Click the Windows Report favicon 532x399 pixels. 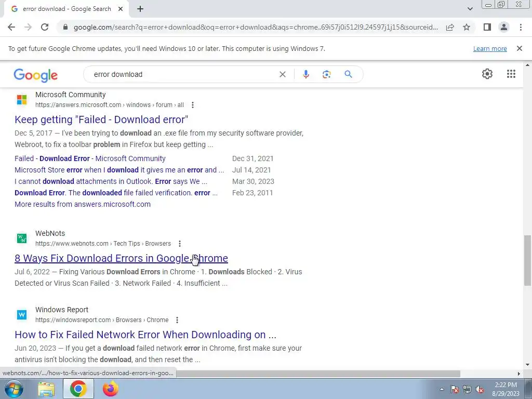(x=22, y=315)
